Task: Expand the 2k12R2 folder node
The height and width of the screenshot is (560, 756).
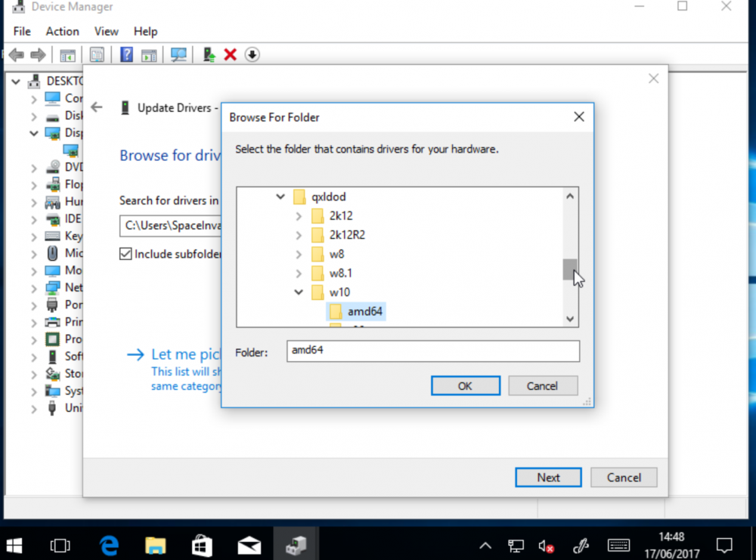Action: point(299,235)
